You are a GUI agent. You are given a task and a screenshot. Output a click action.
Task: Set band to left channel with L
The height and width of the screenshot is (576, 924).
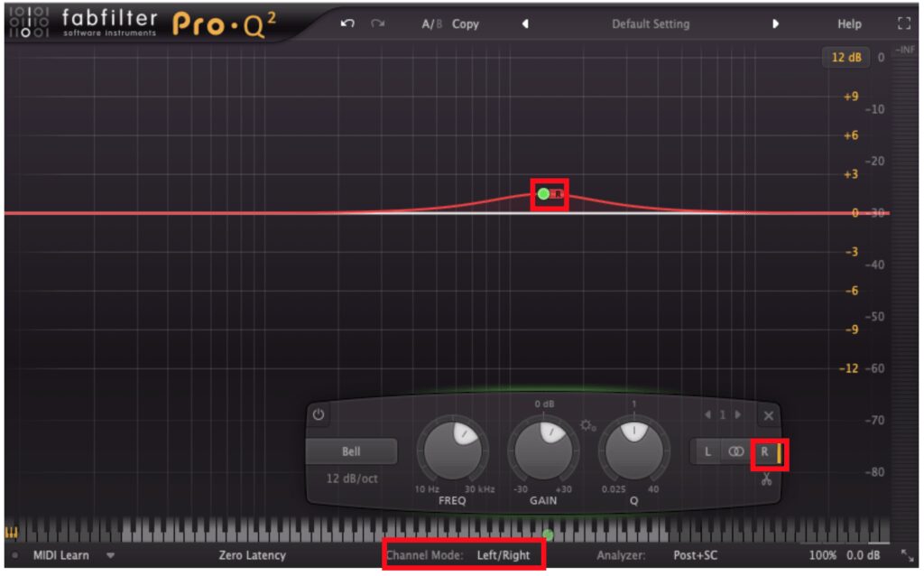[x=707, y=451]
